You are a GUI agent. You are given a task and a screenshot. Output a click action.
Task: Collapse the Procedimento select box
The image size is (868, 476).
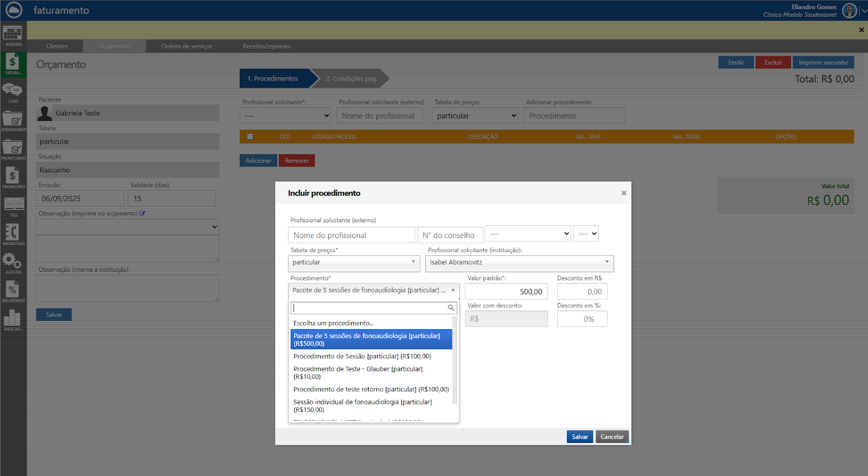click(x=374, y=291)
